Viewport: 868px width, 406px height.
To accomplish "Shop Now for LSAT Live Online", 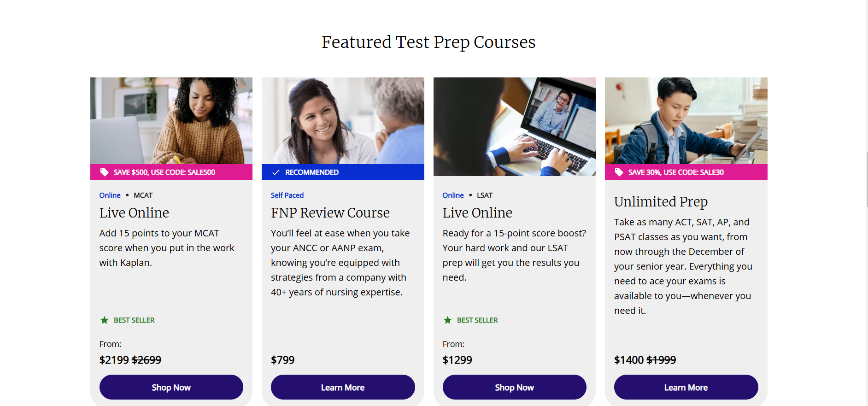I will (x=515, y=387).
